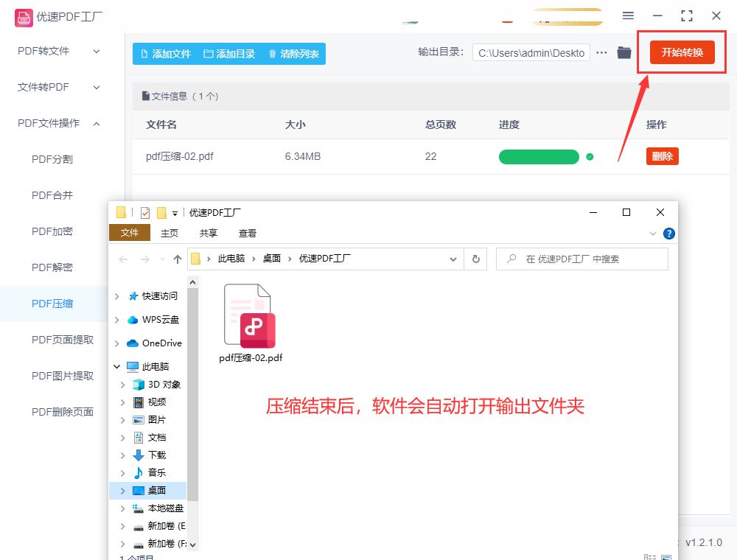Select 本地磁盘 in the navigation tree

[165, 508]
